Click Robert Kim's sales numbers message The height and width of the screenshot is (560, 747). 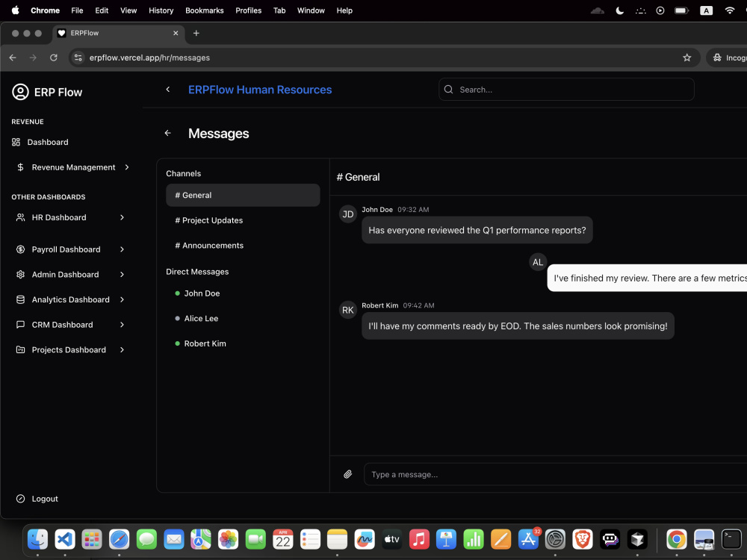[x=518, y=326]
